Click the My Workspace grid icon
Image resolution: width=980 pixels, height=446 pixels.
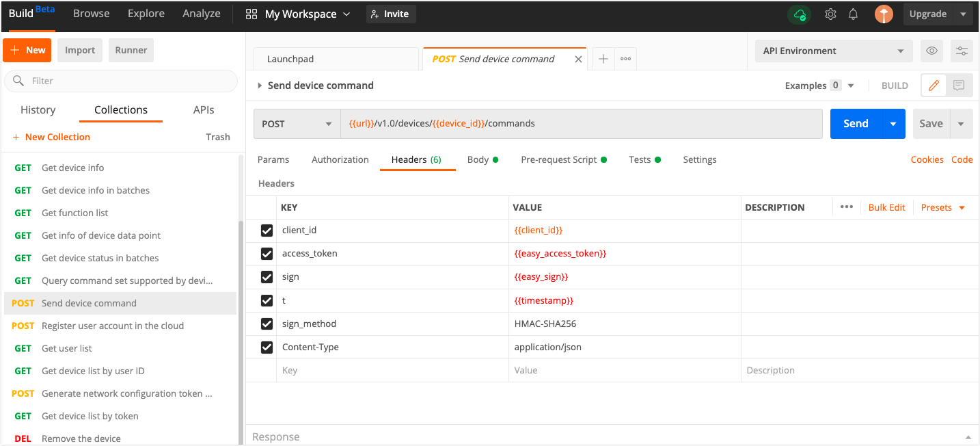pyautogui.click(x=251, y=14)
